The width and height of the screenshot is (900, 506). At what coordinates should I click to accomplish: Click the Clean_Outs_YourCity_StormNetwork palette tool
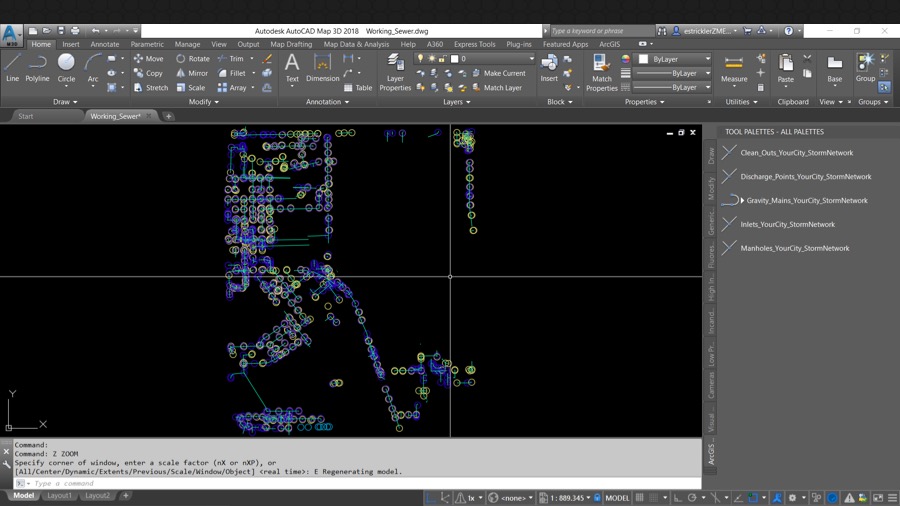pyautogui.click(x=796, y=153)
